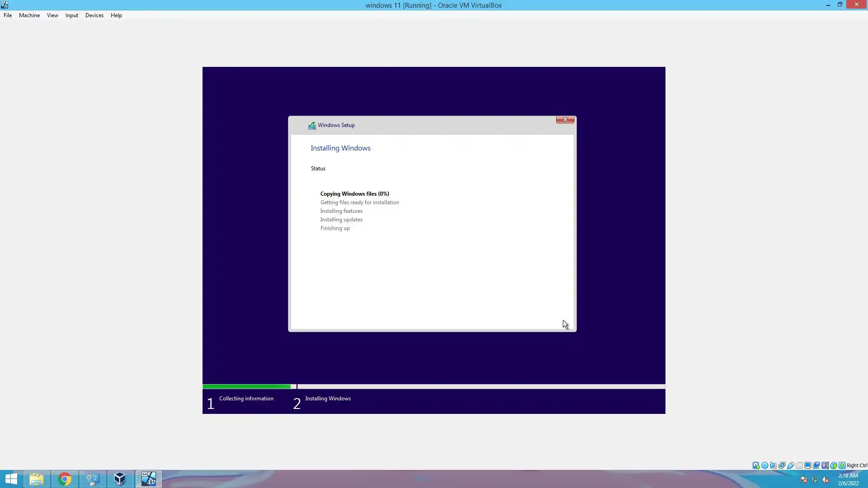
Task: Click the green setup progress bar
Action: click(246, 387)
